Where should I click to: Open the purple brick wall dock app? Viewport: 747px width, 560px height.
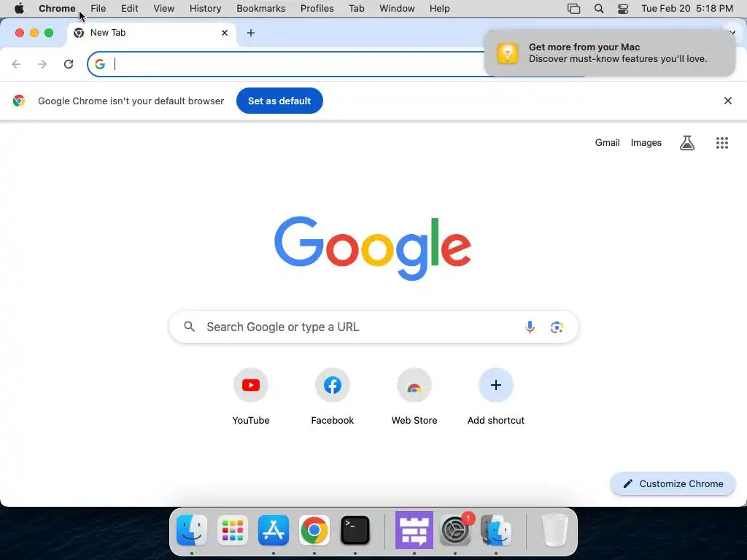pos(414,530)
